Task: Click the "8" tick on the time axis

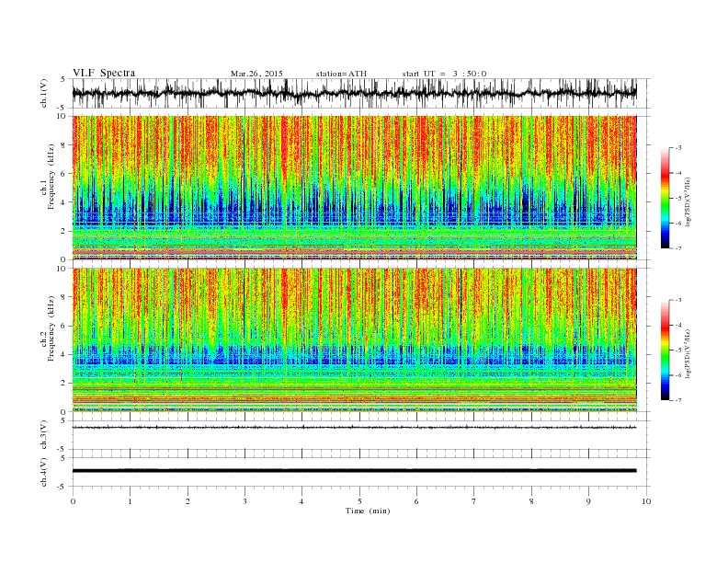Action: [x=531, y=501]
